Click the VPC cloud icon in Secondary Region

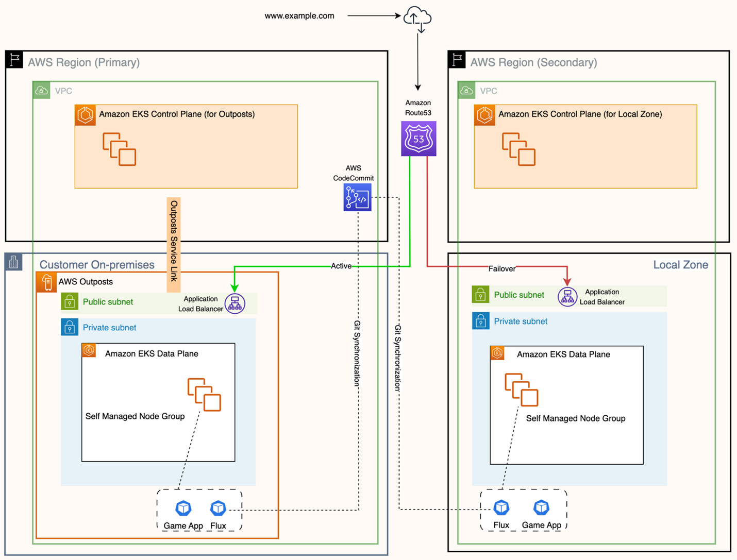[465, 90]
